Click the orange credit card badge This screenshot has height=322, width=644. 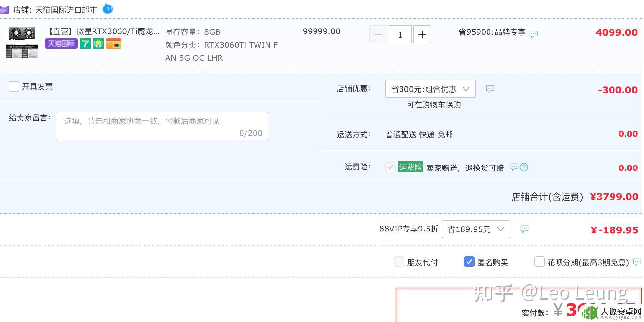(x=114, y=43)
